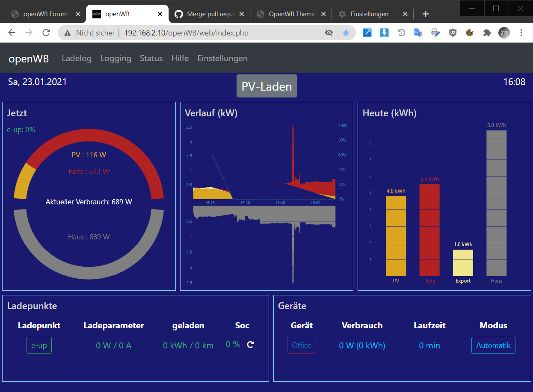The image size is (533, 392).
Task: Toggle the Office device on or off
Action: tap(301, 345)
